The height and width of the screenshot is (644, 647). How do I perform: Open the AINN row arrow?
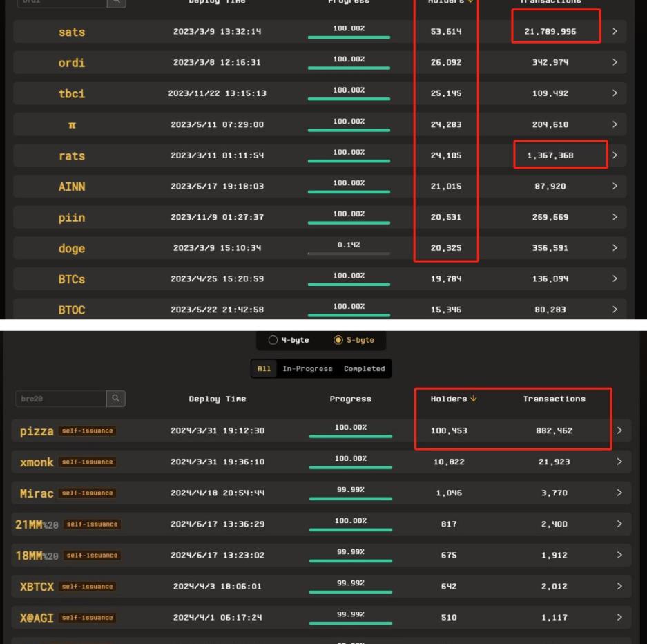click(615, 186)
